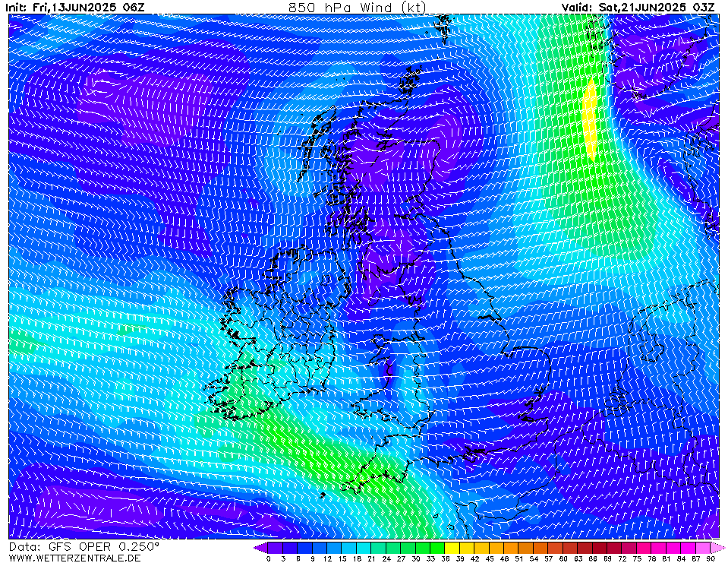Screen dimensions: 728x563
Task: Open the WWW.WETTERZENTRALE.DE link text
Action: [74, 558]
